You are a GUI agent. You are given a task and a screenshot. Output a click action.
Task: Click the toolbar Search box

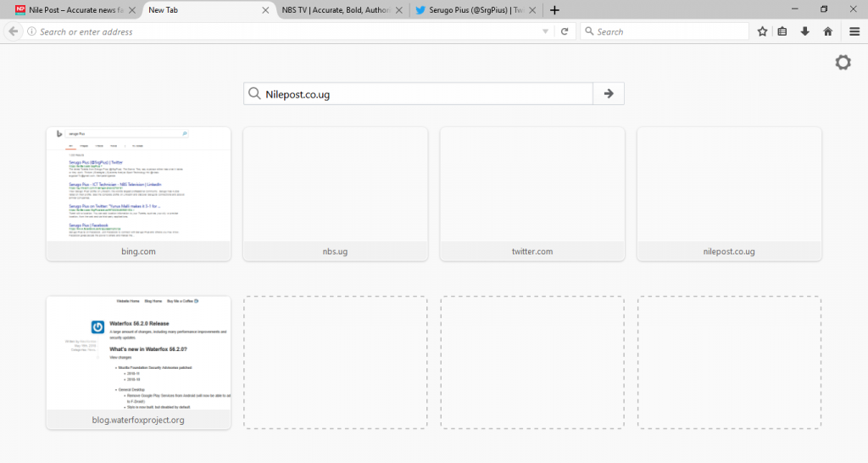coord(665,31)
